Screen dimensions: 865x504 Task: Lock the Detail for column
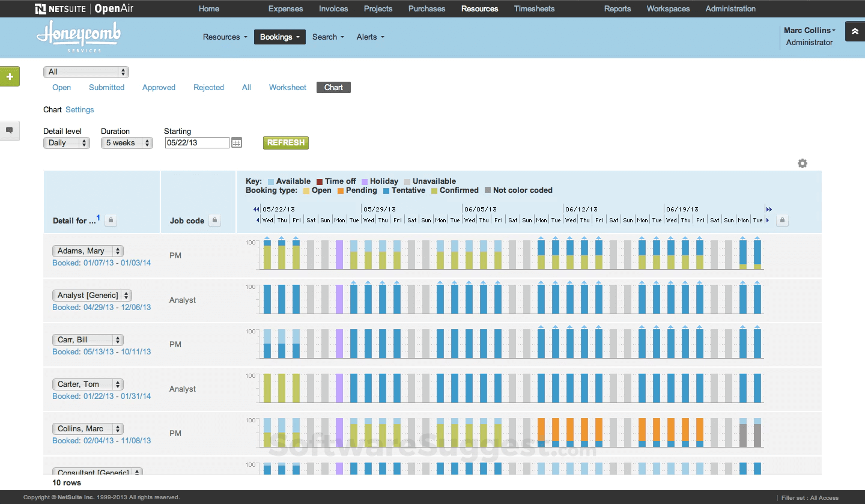tap(111, 220)
